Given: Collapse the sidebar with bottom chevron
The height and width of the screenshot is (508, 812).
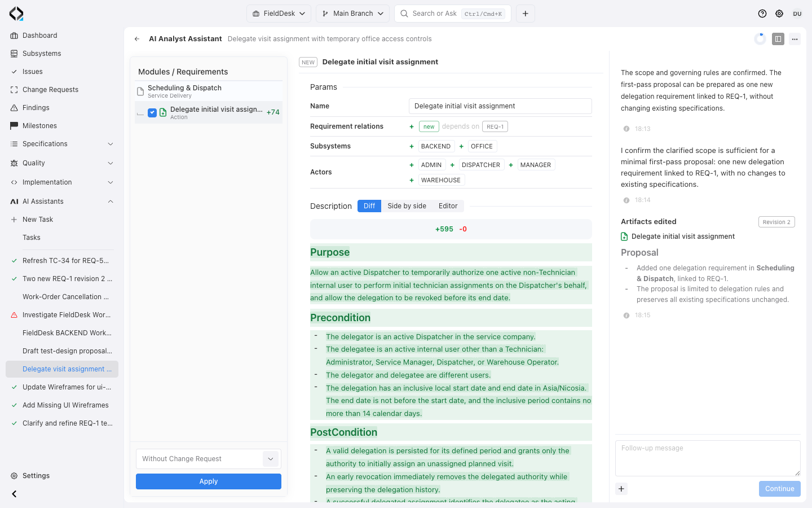Looking at the screenshot, I should point(14,494).
